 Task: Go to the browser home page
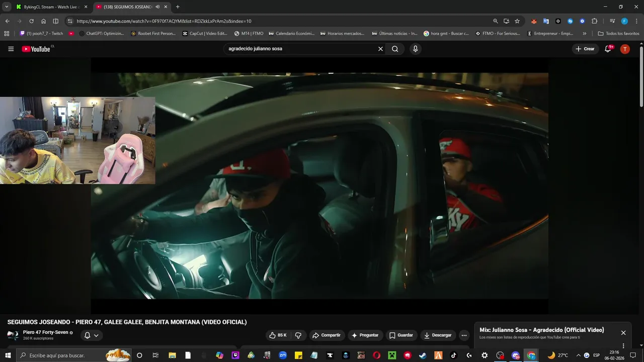click(43, 21)
